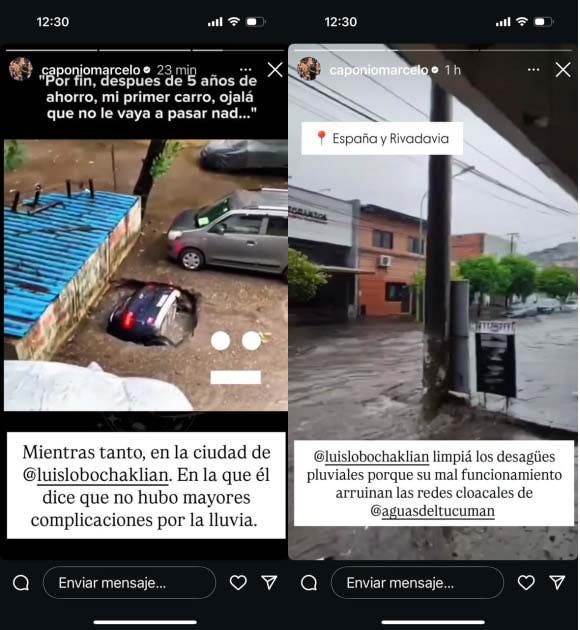Close the left story with X
Image resolution: width=580 pixels, height=630 pixels.
[275, 70]
